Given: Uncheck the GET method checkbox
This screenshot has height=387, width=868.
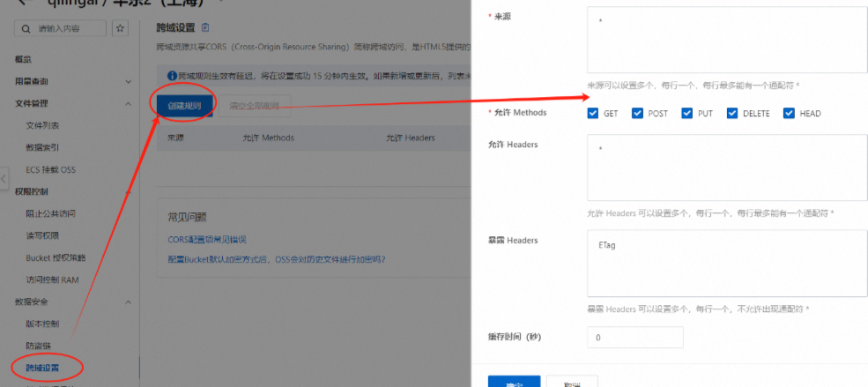Looking at the screenshot, I should (x=594, y=114).
